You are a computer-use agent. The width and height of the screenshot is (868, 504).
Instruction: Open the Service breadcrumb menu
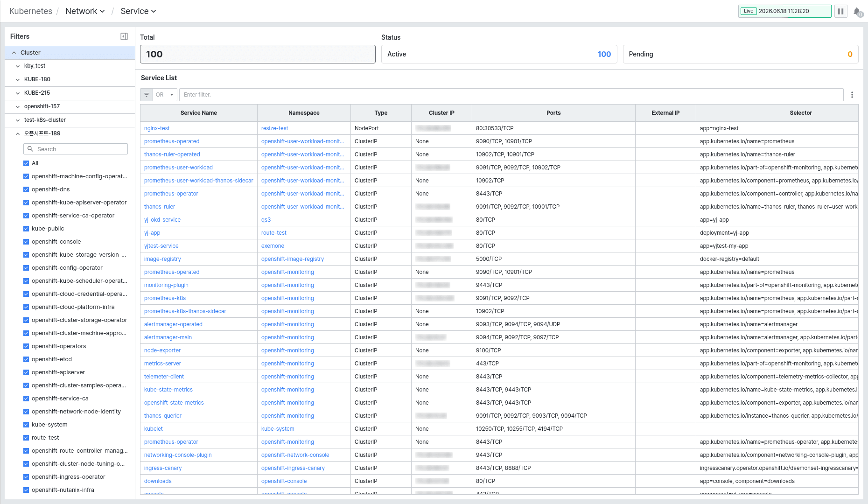pos(138,11)
